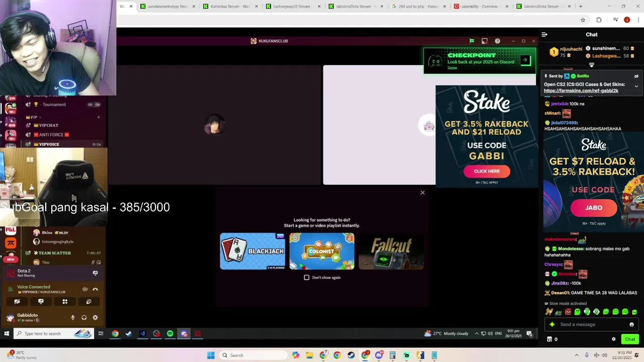Click the inner Windows 10 search box

coord(53,334)
